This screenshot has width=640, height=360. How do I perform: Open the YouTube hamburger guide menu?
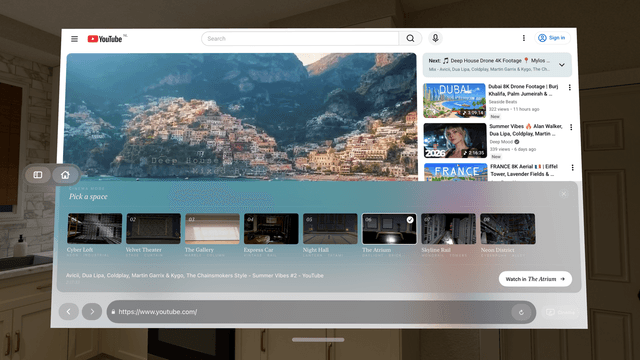click(x=74, y=39)
